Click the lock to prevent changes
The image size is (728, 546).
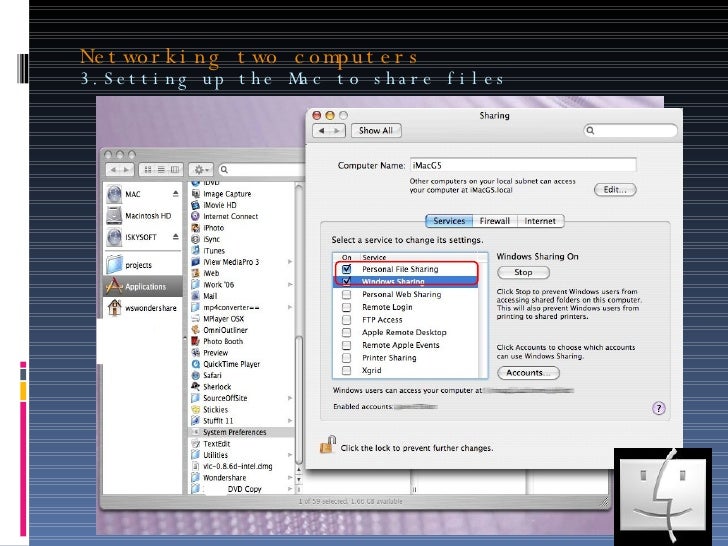click(x=328, y=445)
